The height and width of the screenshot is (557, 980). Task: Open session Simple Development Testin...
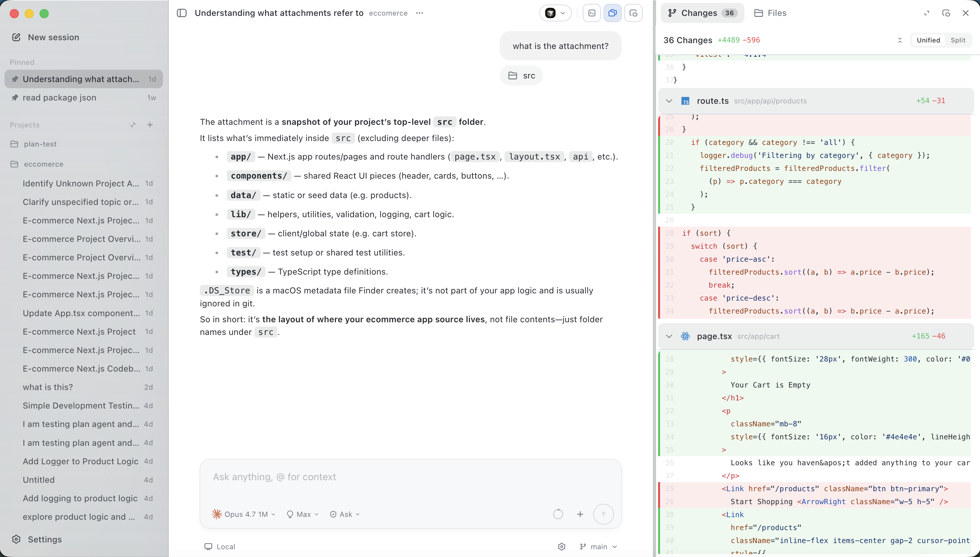[84, 406]
